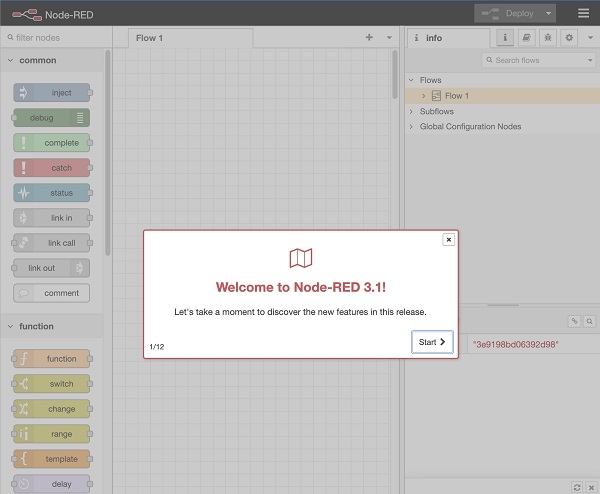Select the debug node in palette

coord(52,118)
